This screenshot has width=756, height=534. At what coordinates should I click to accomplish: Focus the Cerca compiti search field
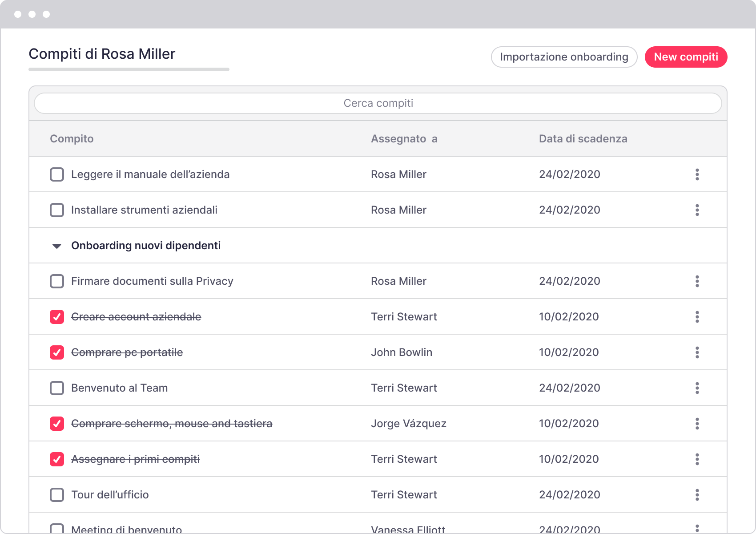[378, 103]
